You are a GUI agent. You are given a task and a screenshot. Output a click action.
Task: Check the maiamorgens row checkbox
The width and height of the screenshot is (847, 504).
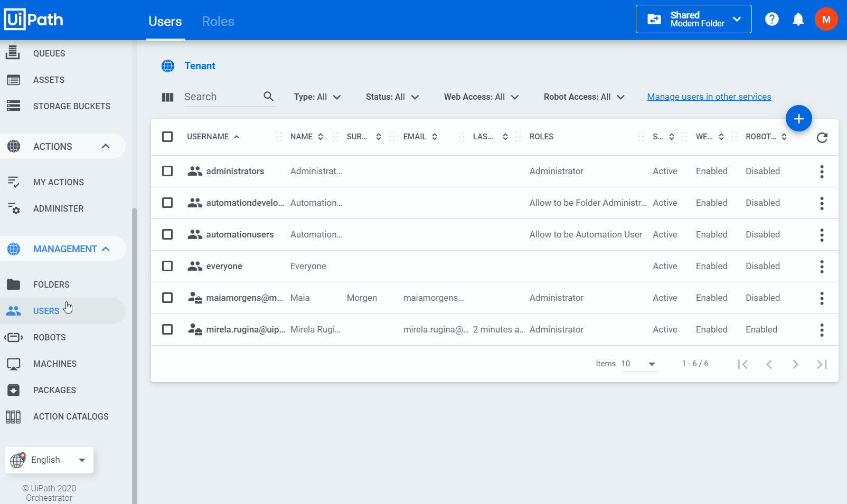tap(167, 298)
